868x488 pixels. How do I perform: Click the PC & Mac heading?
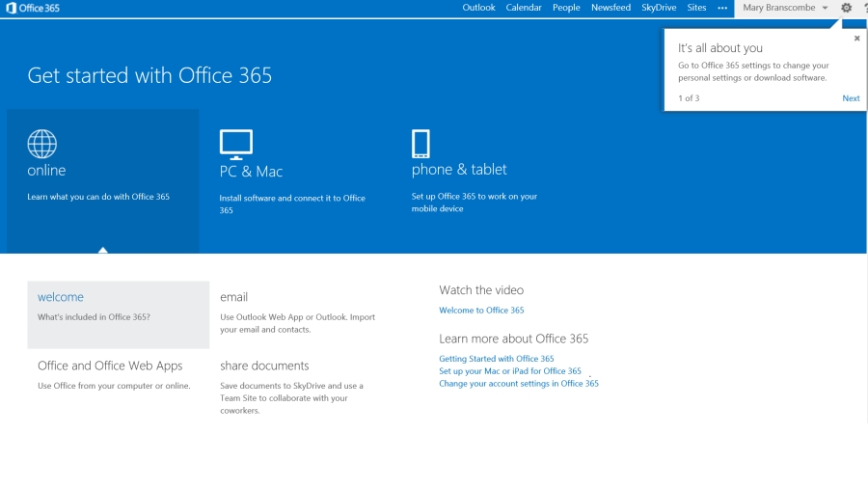(251, 172)
